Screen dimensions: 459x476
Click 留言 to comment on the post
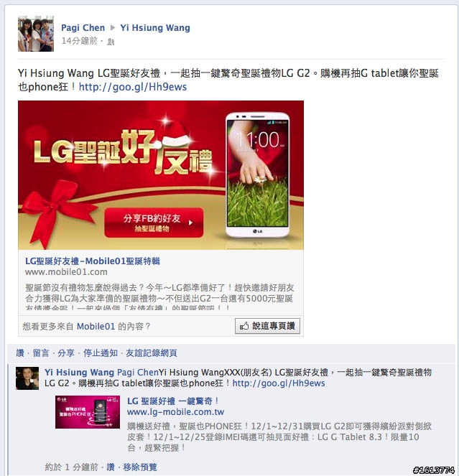point(41,353)
